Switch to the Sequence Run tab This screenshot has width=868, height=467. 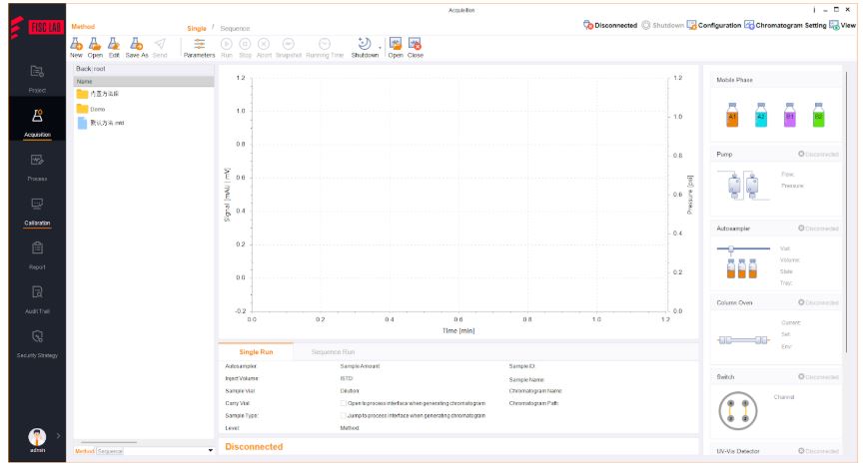pyautogui.click(x=333, y=352)
